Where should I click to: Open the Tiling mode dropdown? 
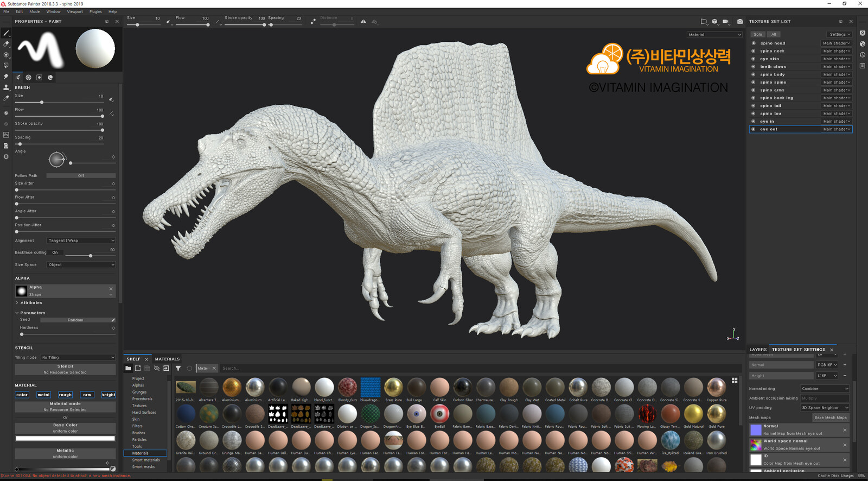78,358
